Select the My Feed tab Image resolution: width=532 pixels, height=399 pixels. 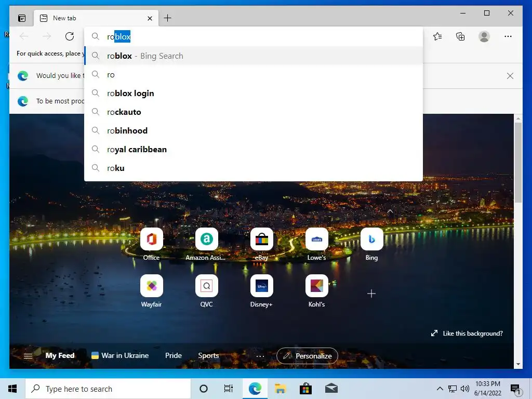pyautogui.click(x=60, y=355)
